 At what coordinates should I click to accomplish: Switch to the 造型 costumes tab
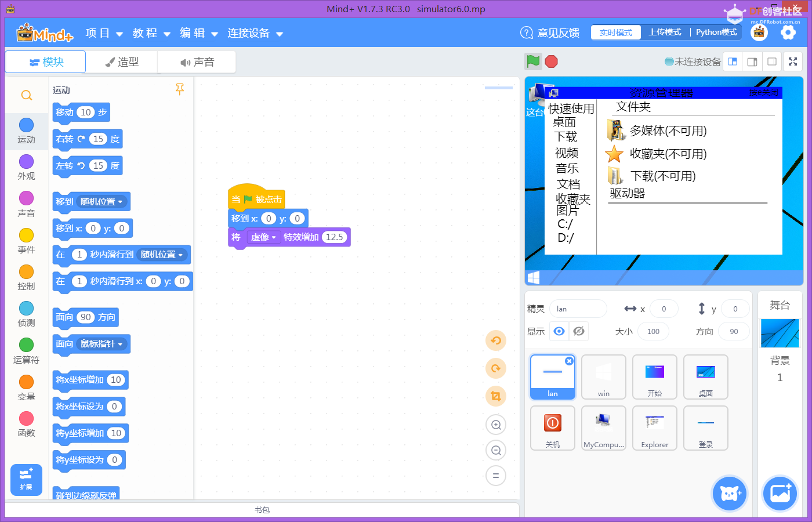[122, 62]
